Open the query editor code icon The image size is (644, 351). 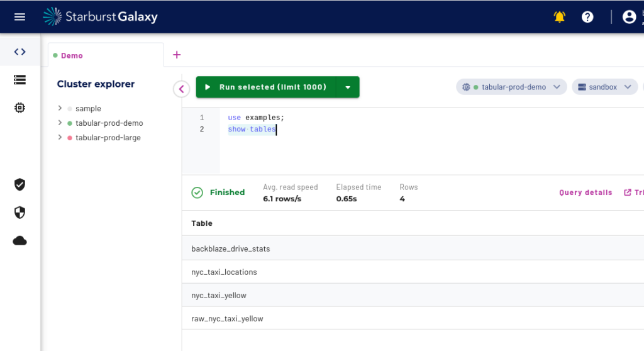click(x=19, y=52)
